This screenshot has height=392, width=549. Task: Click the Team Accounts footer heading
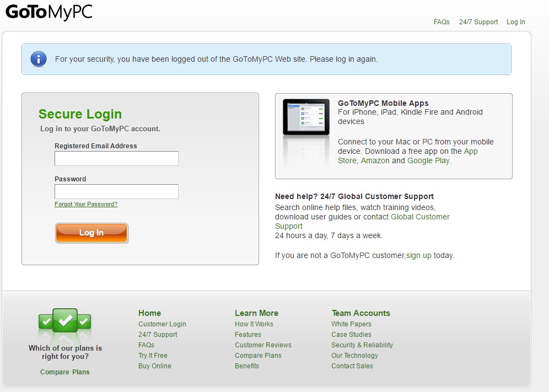[x=360, y=313]
